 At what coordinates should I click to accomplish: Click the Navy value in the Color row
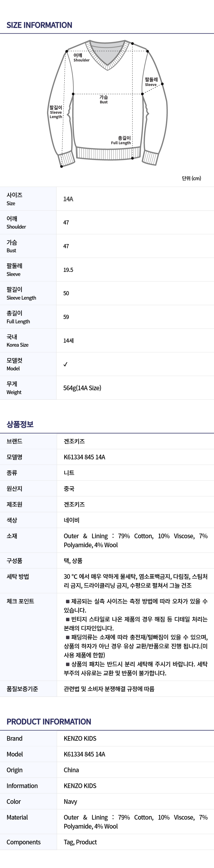point(71,801)
